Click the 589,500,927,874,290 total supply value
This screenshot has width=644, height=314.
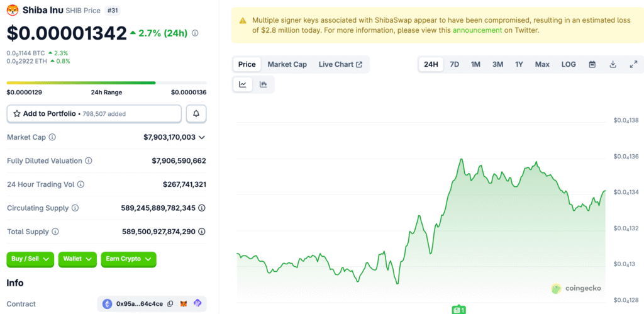pos(158,232)
